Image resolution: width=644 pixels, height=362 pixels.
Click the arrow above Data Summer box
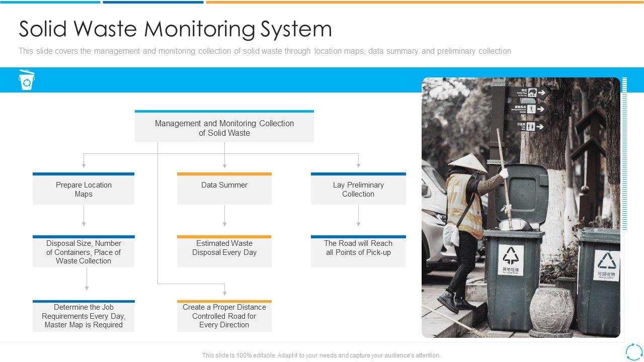[224, 162]
